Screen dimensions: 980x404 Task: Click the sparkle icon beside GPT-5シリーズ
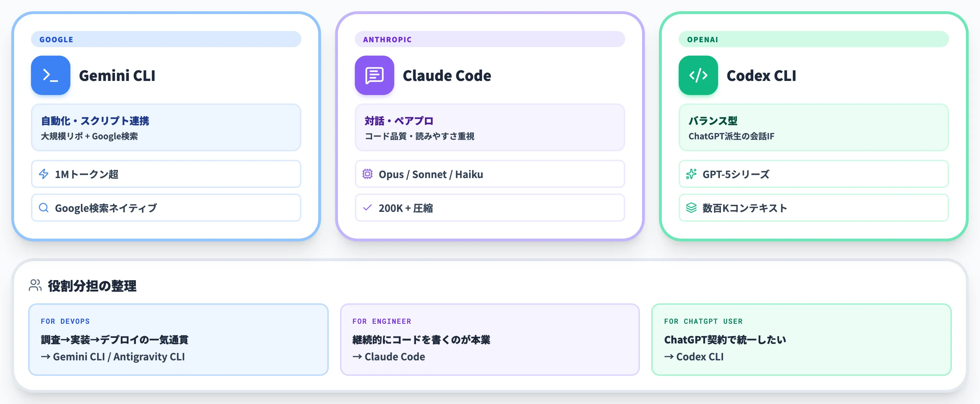tap(691, 174)
